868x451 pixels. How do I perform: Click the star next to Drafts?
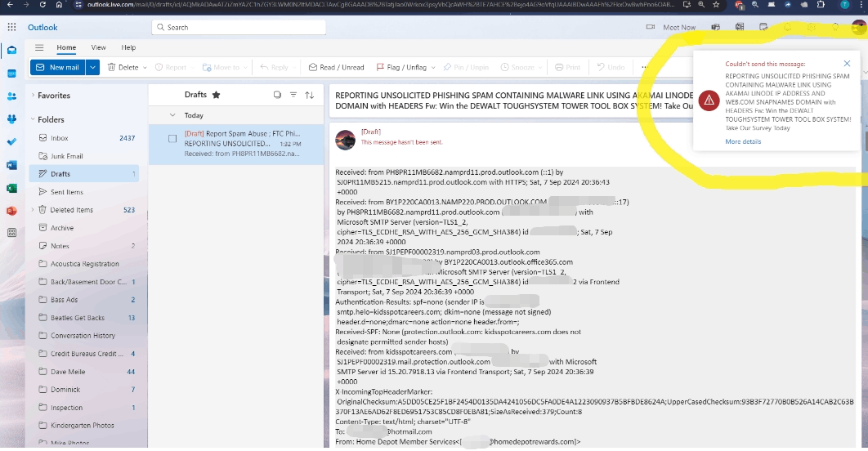coord(217,95)
